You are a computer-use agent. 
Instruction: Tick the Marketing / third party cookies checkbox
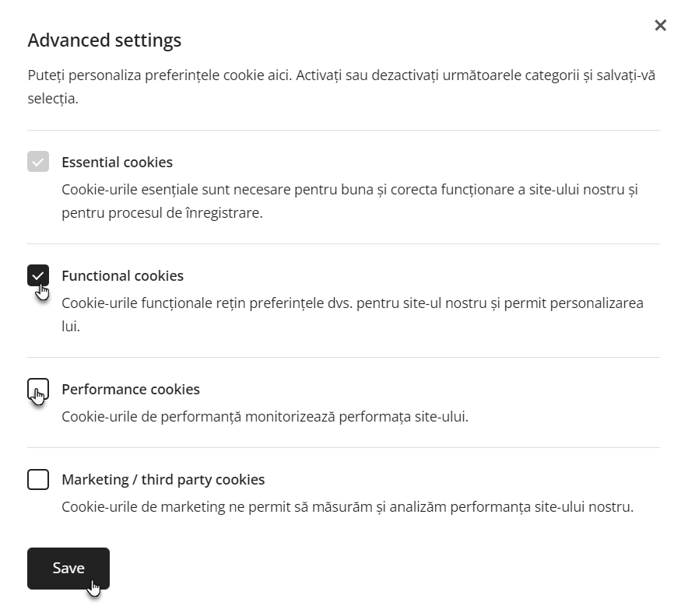coord(38,479)
